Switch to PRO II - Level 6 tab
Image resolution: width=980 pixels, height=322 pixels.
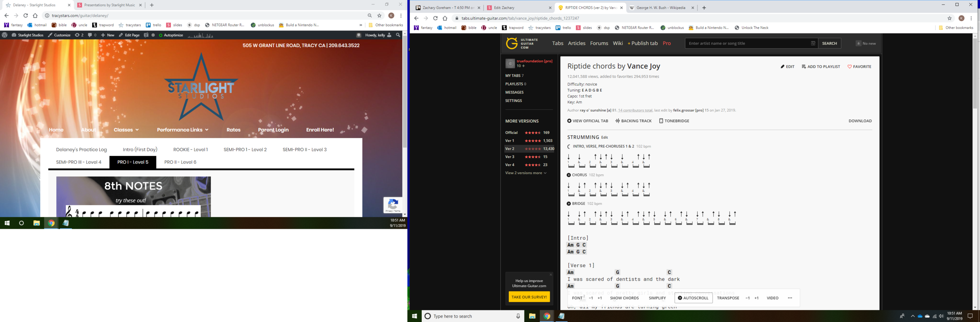pos(180,162)
